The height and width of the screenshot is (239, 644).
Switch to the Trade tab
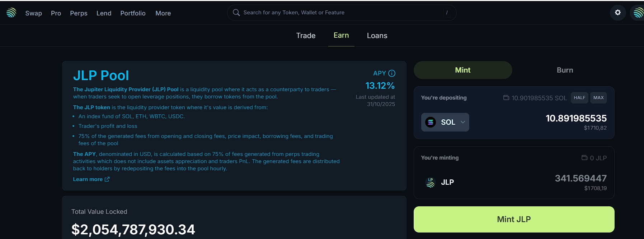pos(306,36)
